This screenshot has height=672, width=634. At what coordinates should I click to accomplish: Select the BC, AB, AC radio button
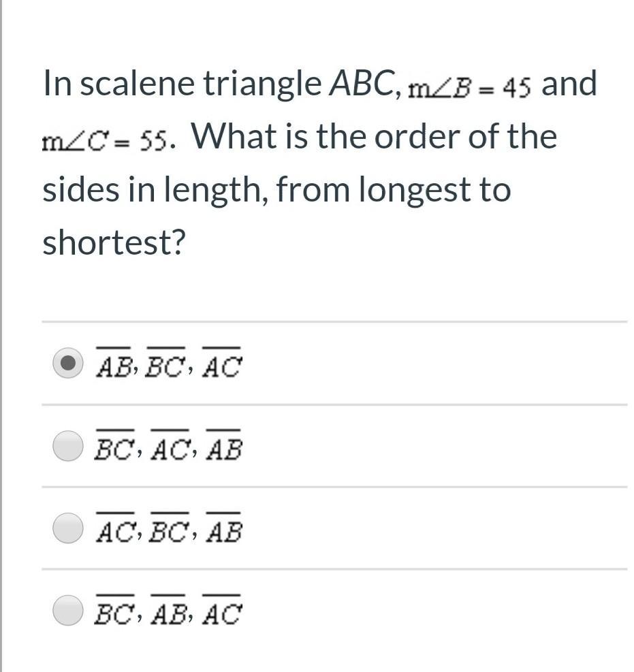[x=68, y=611]
